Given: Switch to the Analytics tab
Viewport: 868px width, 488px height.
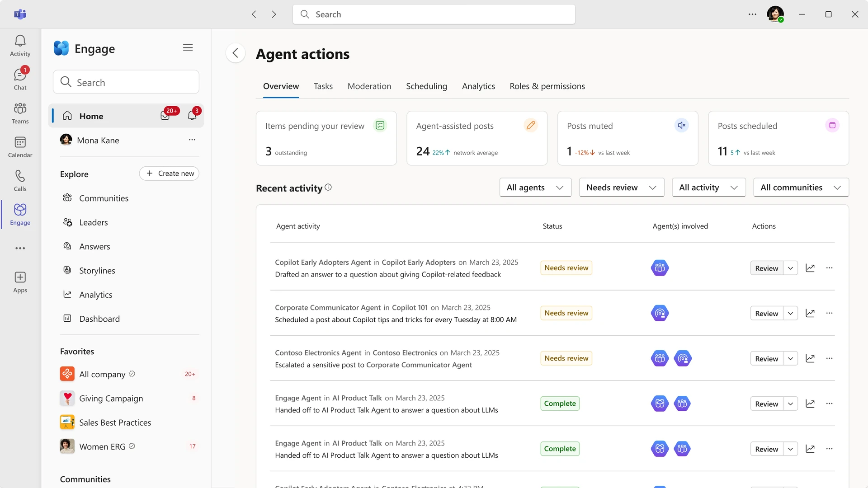Looking at the screenshot, I should point(478,86).
